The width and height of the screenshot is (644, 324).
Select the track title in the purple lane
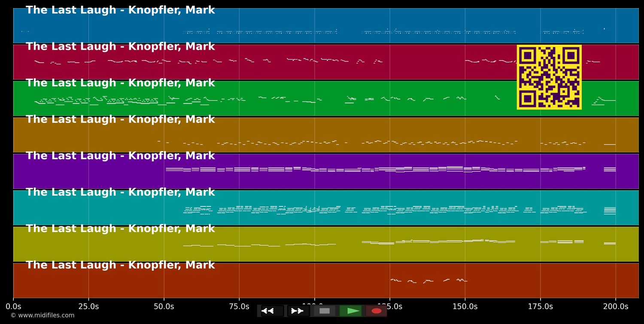[120, 156]
